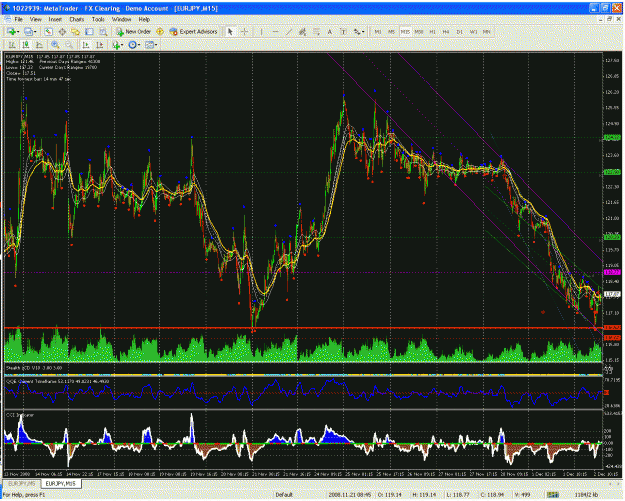Open the Insert menu
This screenshot has height=501, width=625.
tap(55, 19)
